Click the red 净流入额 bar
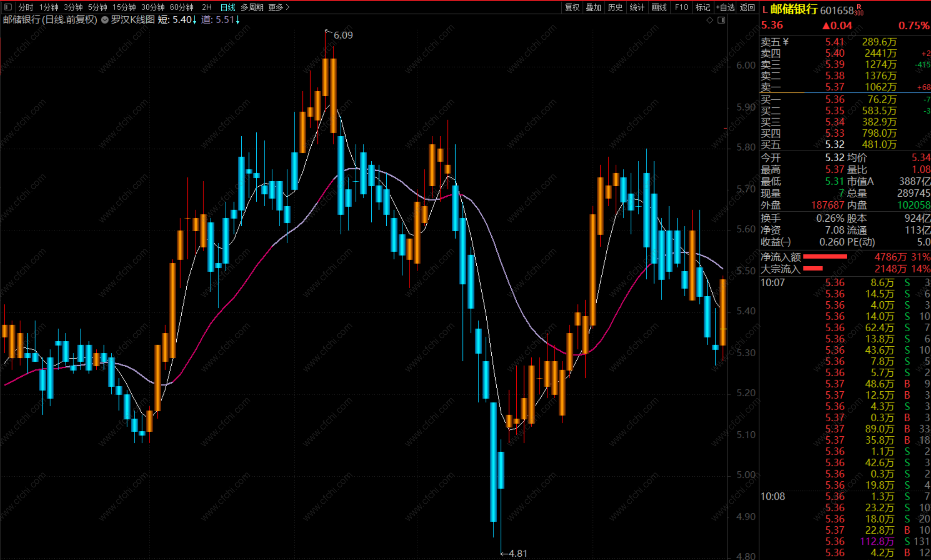This screenshot has width=931, height=560. click(x=825, y=257)
